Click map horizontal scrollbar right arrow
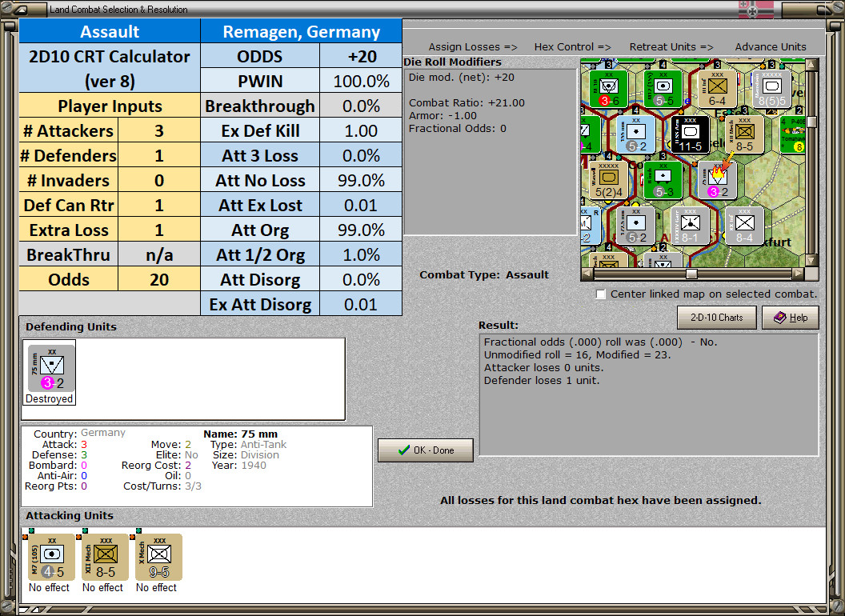845x616 pixels. tap(799, 274)
